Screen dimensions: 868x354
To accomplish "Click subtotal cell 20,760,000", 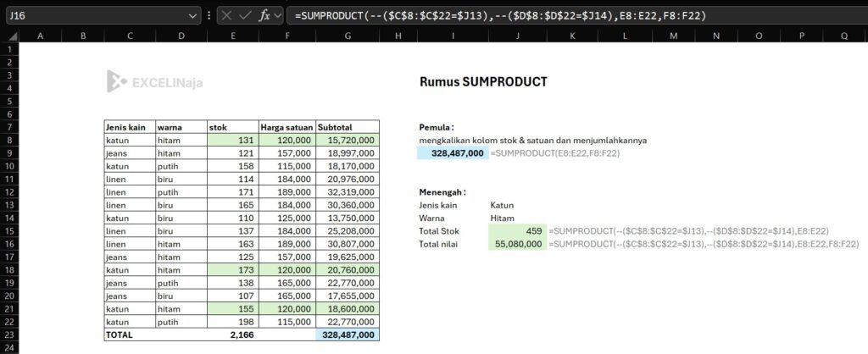I will 347,270.
